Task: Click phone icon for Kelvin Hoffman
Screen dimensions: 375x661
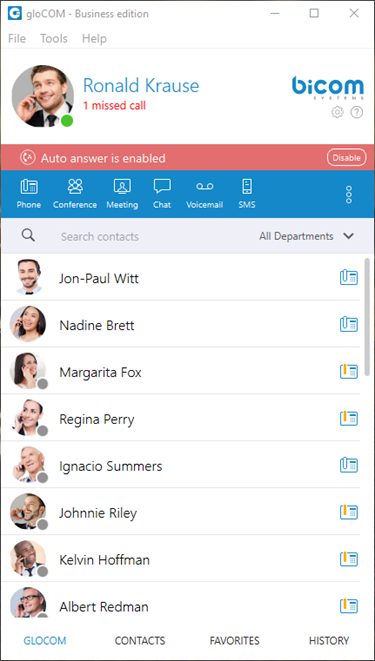Action: tap(349, 559)
